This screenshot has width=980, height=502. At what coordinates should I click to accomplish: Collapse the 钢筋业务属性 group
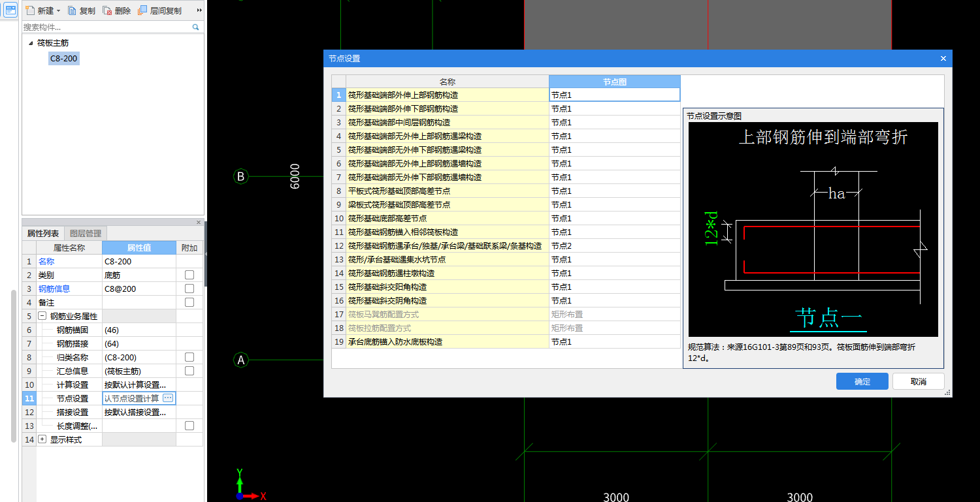tap(42, 316)
